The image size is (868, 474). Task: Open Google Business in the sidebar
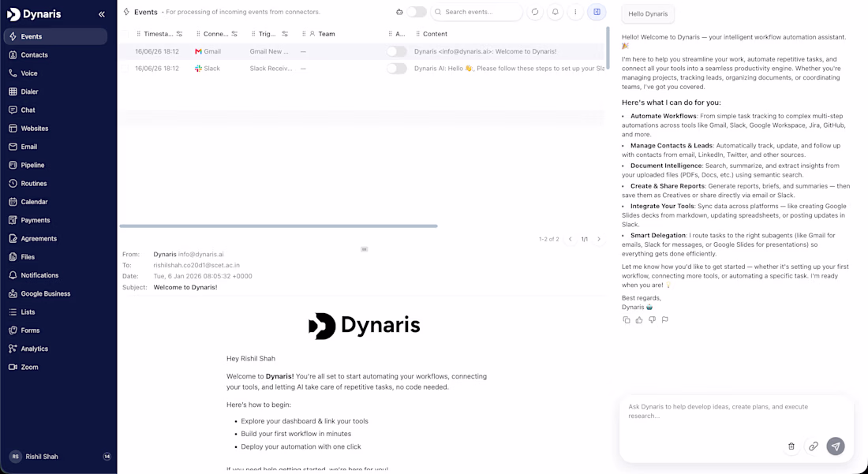click(55, 293)
